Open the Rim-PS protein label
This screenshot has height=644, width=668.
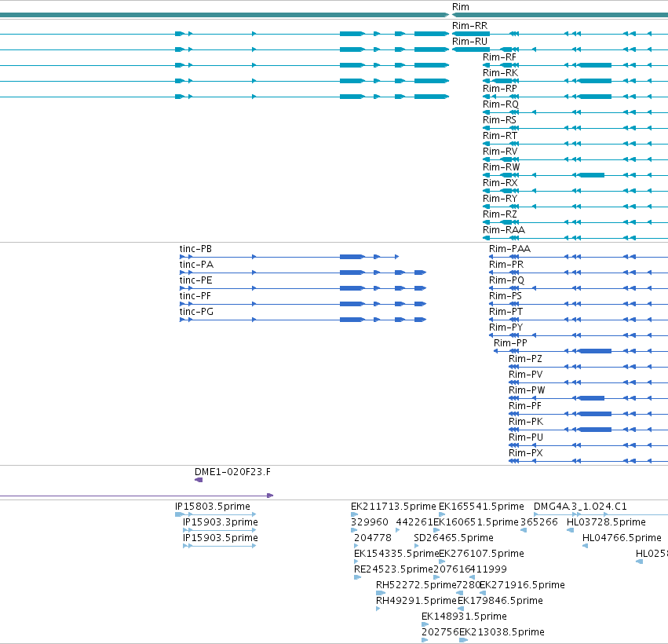[x=506, y=296]
